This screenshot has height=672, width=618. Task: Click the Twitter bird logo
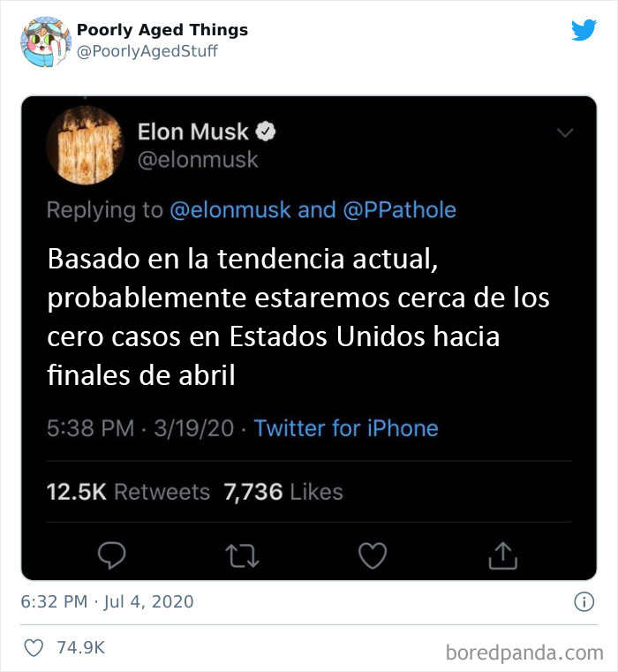584,29
